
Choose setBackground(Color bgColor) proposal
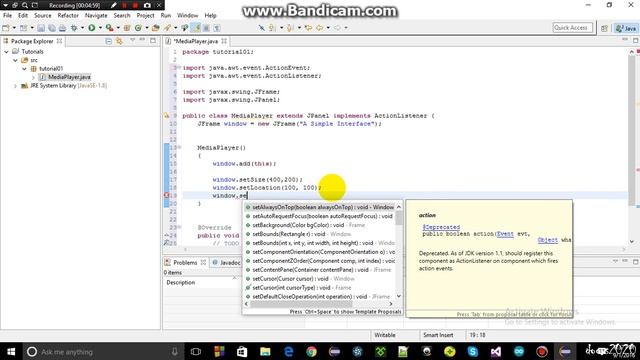pyautogui.click(x=320, y=225)
